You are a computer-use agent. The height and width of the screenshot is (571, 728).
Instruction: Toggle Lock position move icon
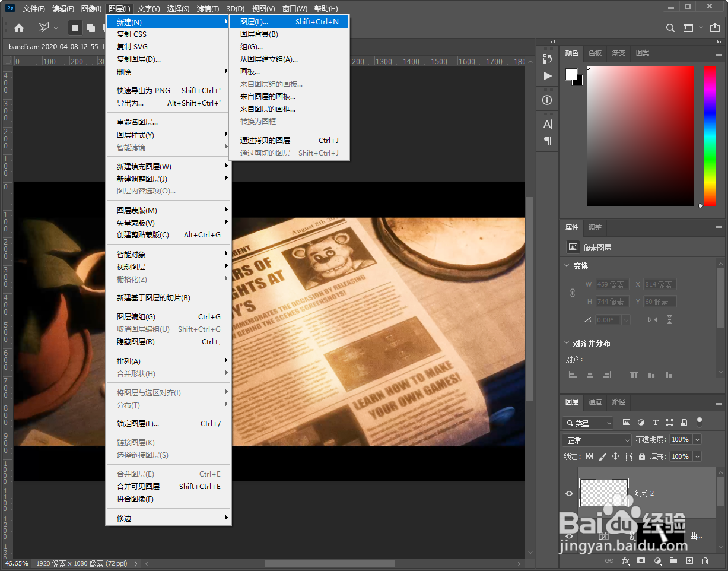615,456
